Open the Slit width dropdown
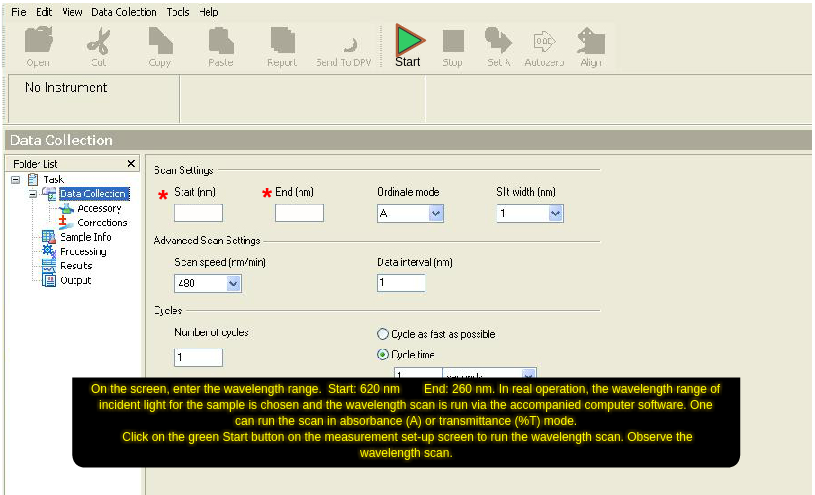This screenshot has width=815, height=495. (555, 213)
